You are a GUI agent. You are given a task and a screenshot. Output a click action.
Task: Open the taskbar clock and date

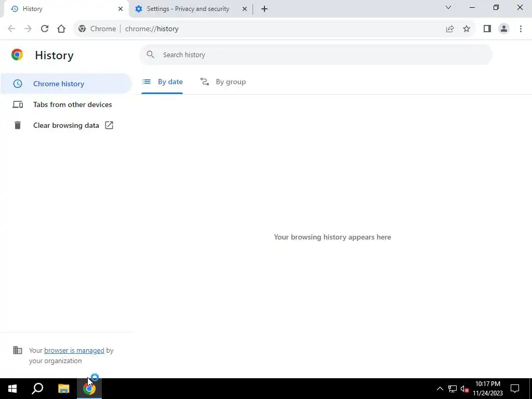coord(488,389)
